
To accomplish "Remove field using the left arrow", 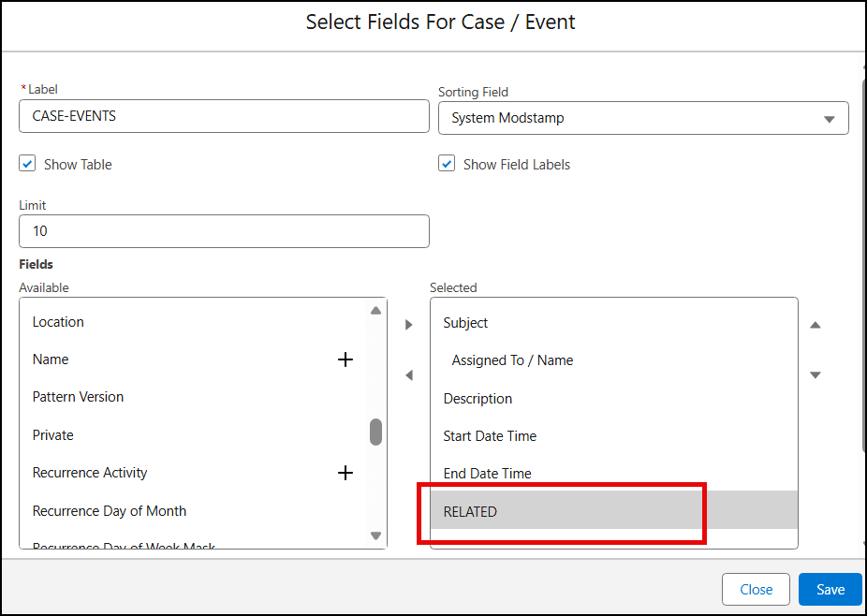I will click(x=408, y=375).
